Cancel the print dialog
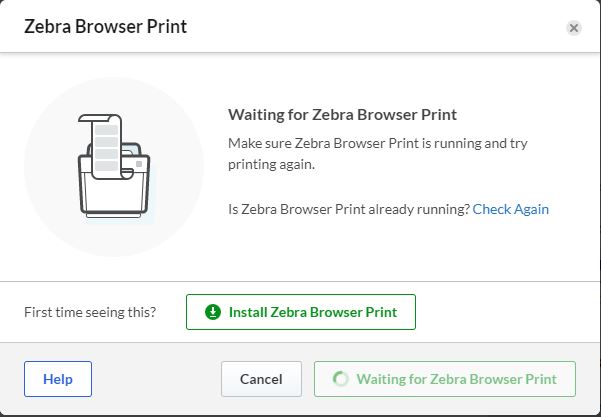Viewport: 601px width, 417px height. tap(261, 380)
